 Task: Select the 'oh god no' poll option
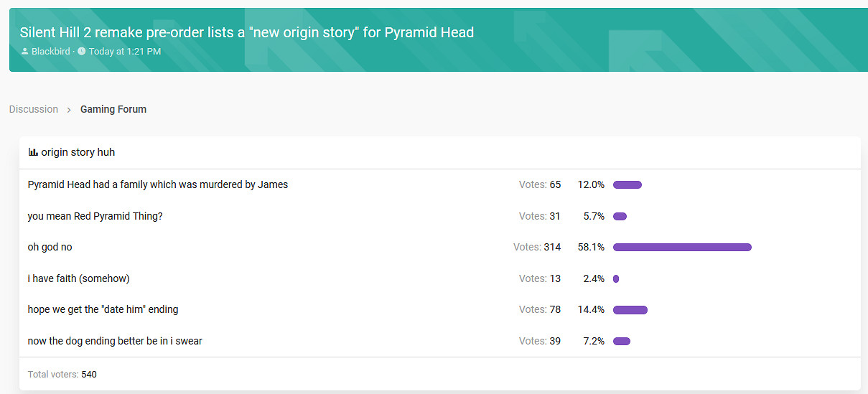tap(50, 247)
